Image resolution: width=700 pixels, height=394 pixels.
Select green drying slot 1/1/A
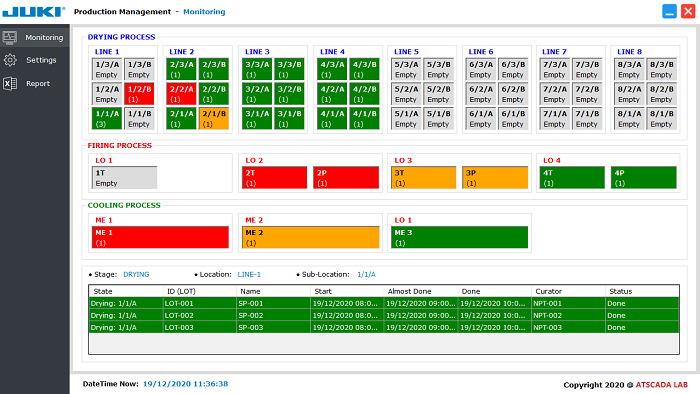(x=107, y=118)
